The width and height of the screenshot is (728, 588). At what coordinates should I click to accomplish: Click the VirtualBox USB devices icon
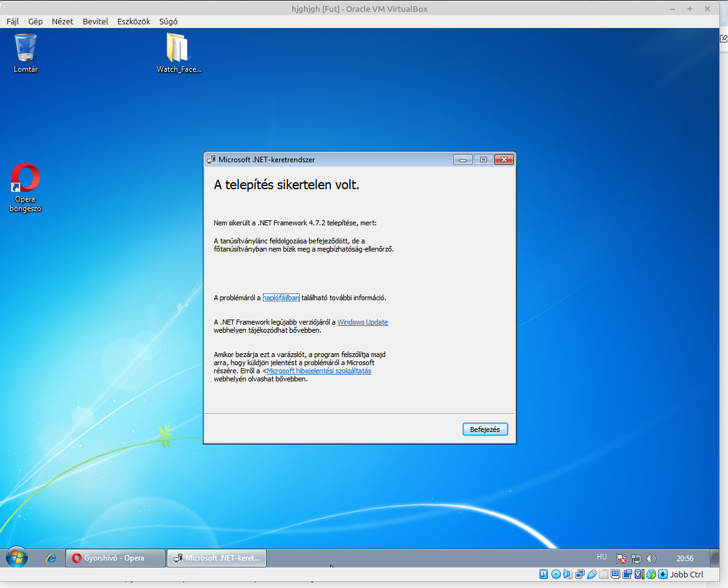591,574
